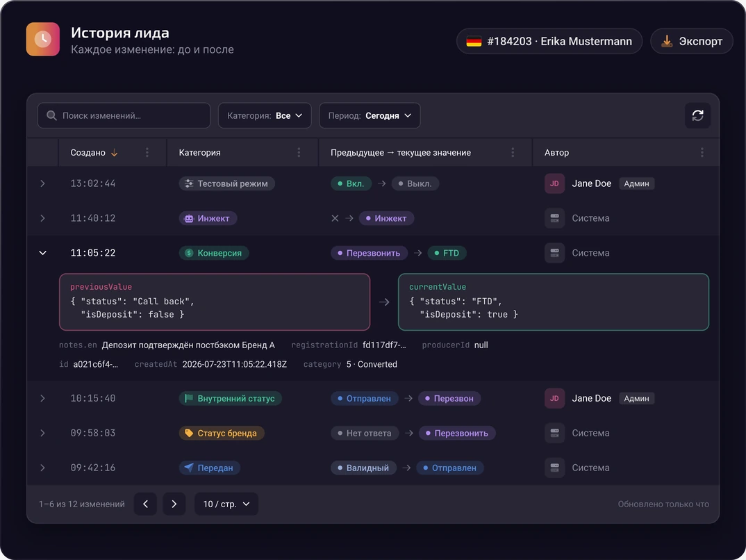Open Создано column options menu
Screen dimensions: 746x560
147,153
